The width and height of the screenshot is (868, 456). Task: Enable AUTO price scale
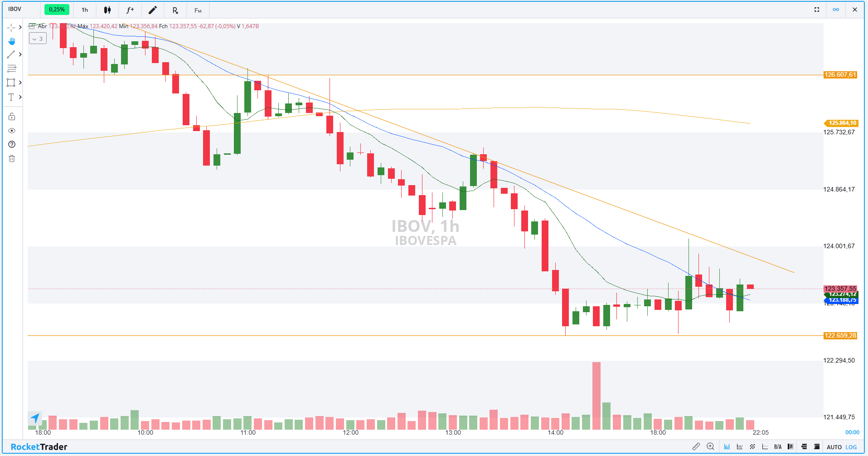pos(834,447)
